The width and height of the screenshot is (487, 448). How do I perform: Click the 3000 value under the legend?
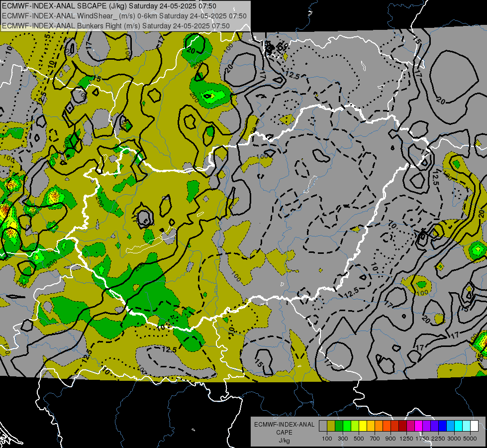(454, 439)
